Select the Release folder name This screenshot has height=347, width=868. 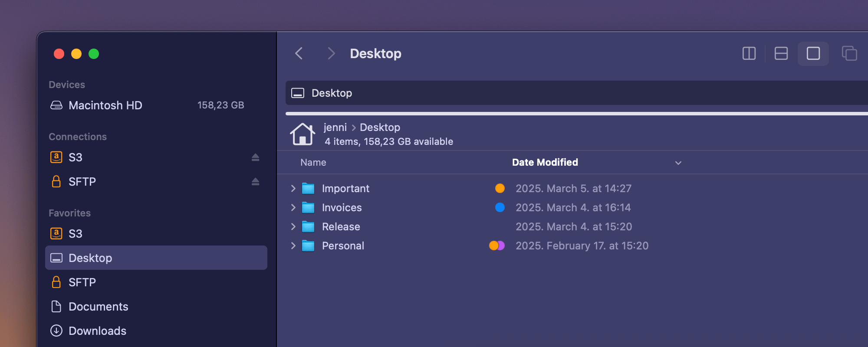coord(341,226)
